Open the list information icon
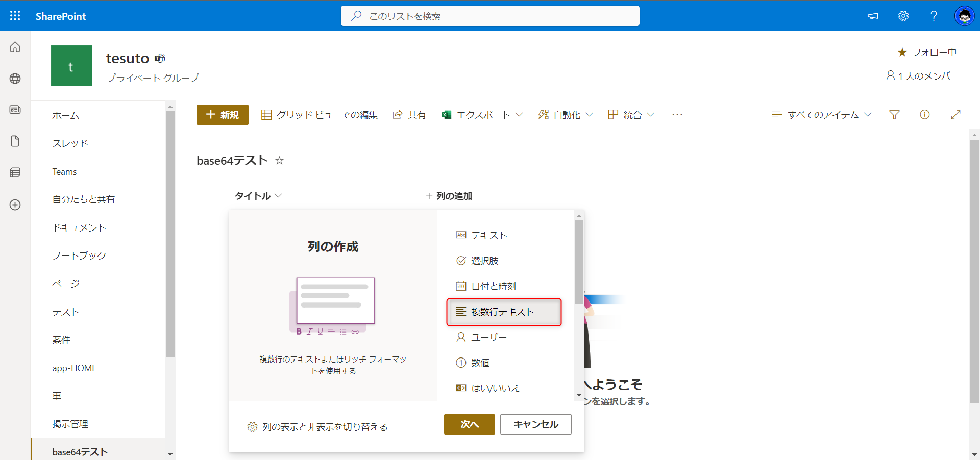The width and height of the screenshot is (980, 460). point(925,114)
